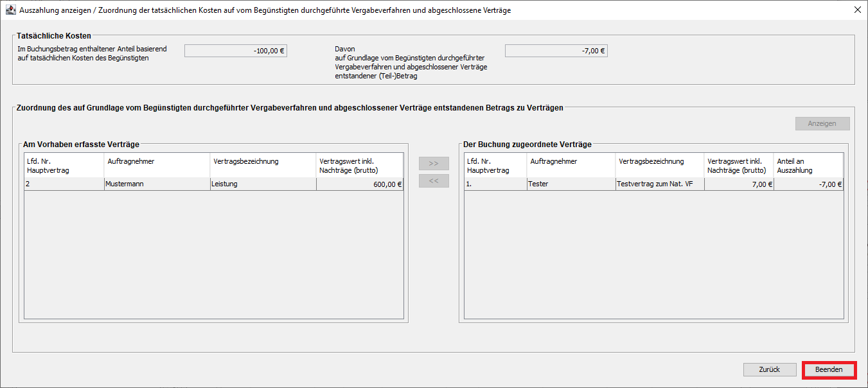868x388 pixels.
Task: Click left table's Lfd. Nr. Hauptvertrag header
Action: point(64,166)
